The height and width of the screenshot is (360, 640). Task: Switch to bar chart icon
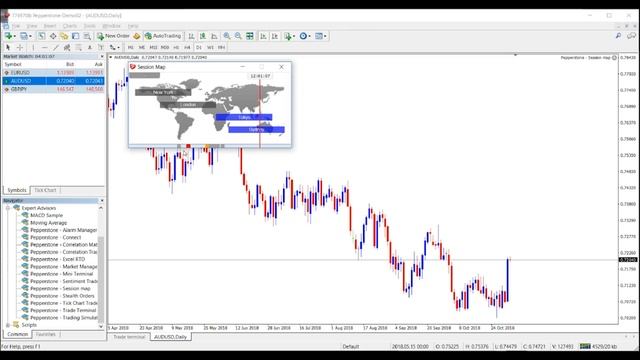[x=191, y=36]
